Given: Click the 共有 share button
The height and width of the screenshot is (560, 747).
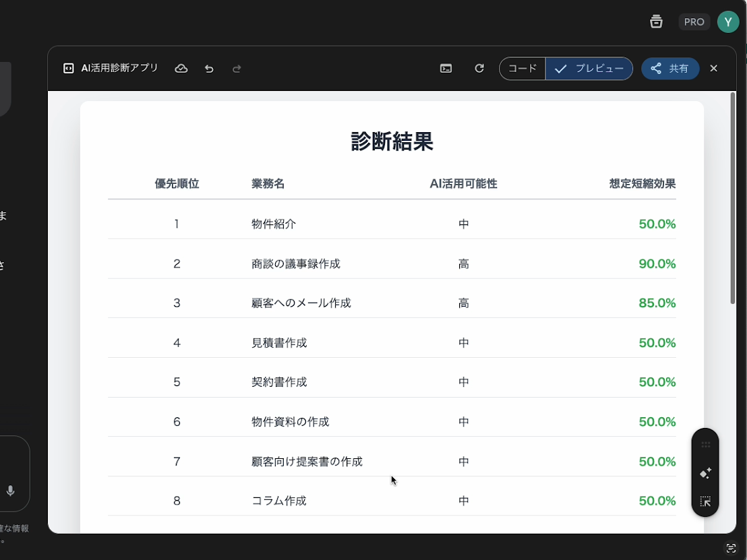Looking at the screenshot, I should (x=670, y=69).
